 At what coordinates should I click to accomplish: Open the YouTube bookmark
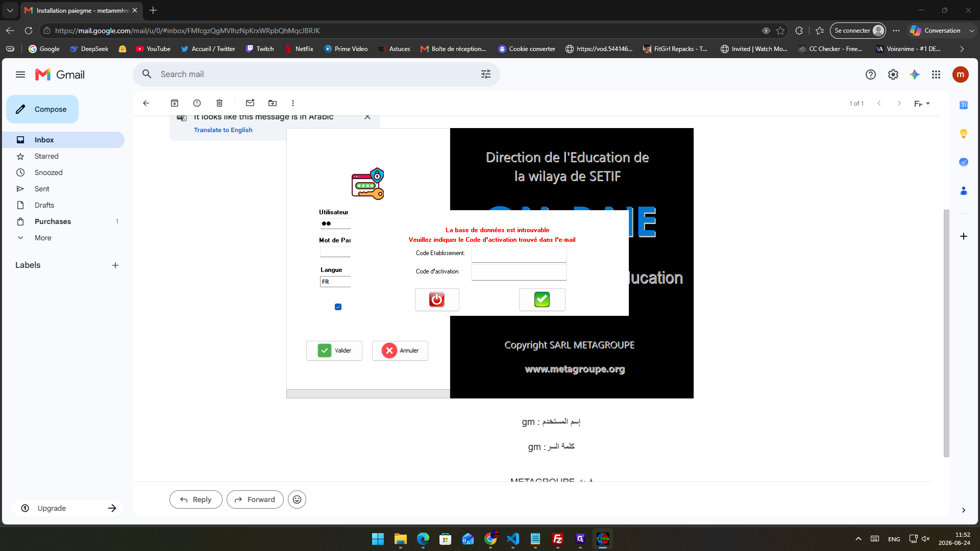click(153, 49)
